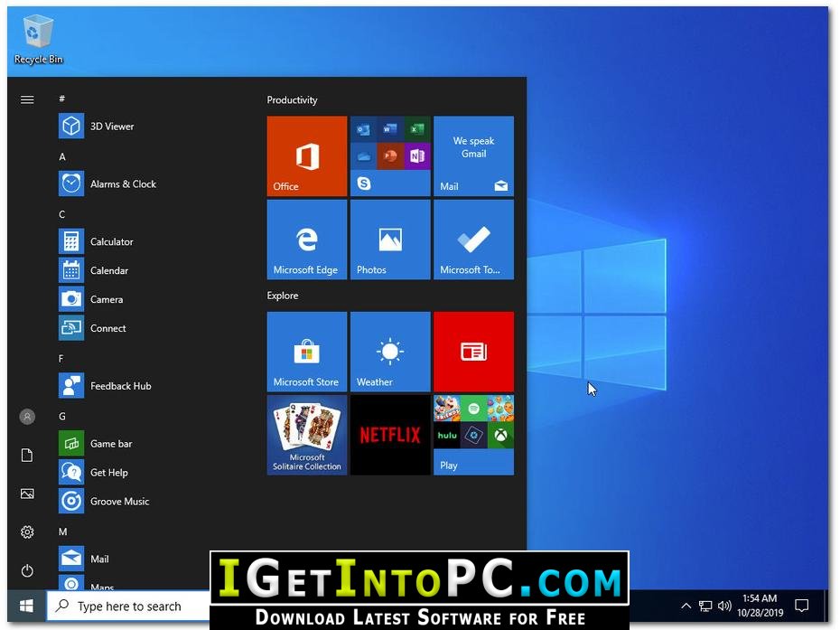Click the Windows Start button
The height and width of the screenshot is (630, 840).
coord(26,606)
